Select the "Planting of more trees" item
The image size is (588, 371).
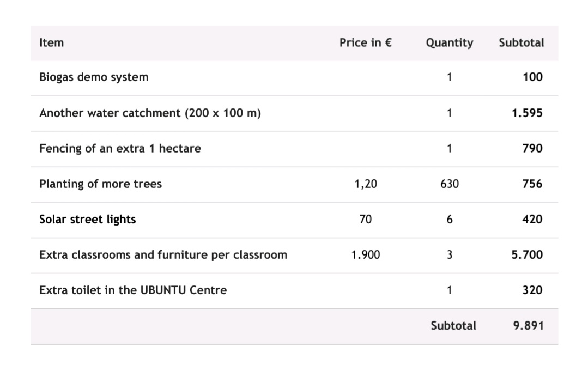click(x=101, y=184)
